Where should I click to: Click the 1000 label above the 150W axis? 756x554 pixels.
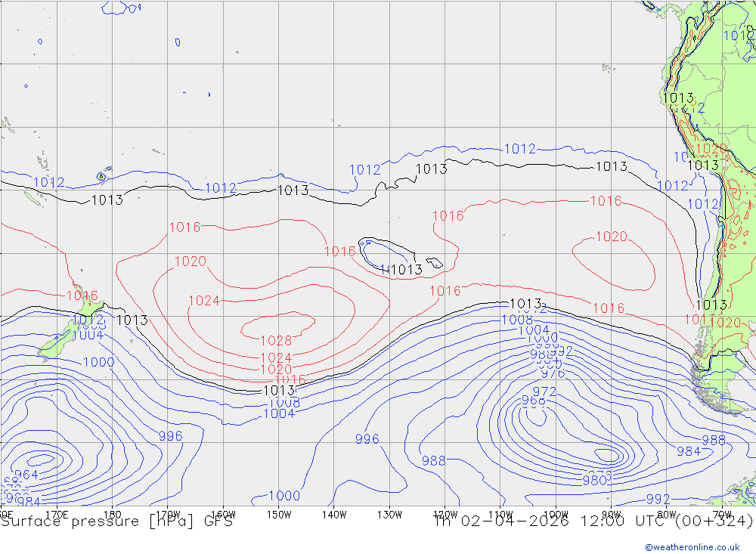[284, 496]
